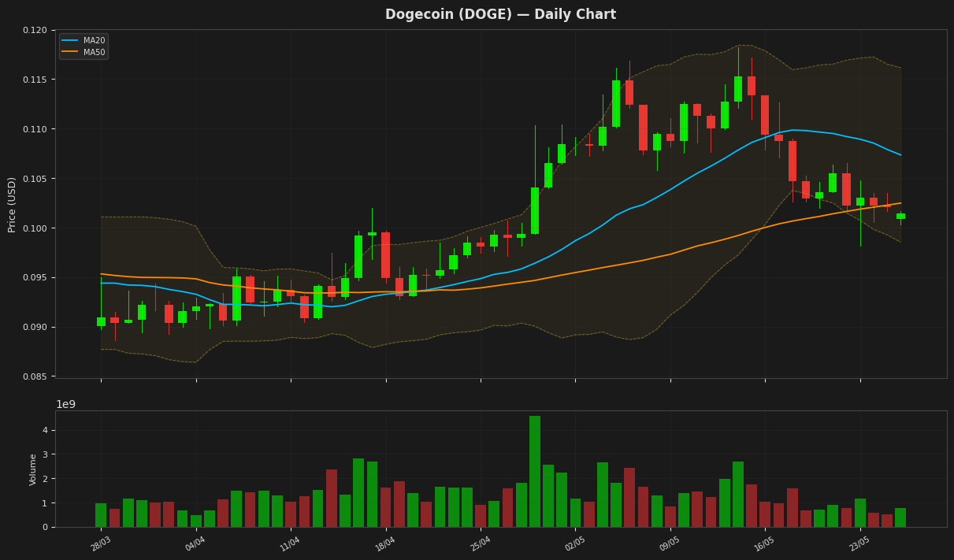Click the 0.105 price axis tick
The height and width of the screenshot is (560, 954).
[35, 179]
